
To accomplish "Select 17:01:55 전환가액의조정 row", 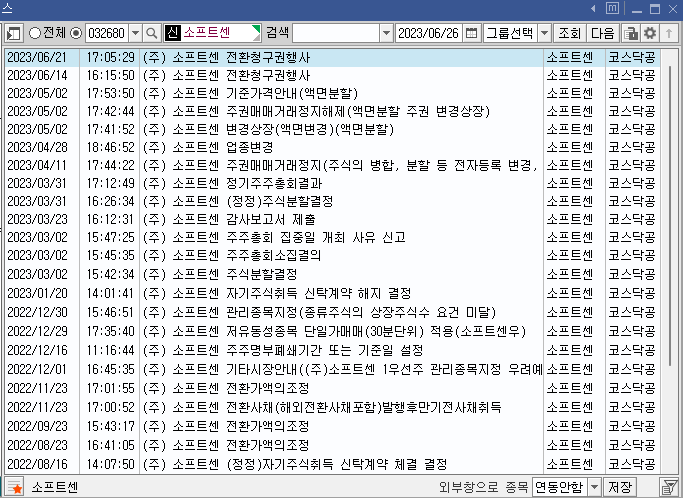I will 332,388.
